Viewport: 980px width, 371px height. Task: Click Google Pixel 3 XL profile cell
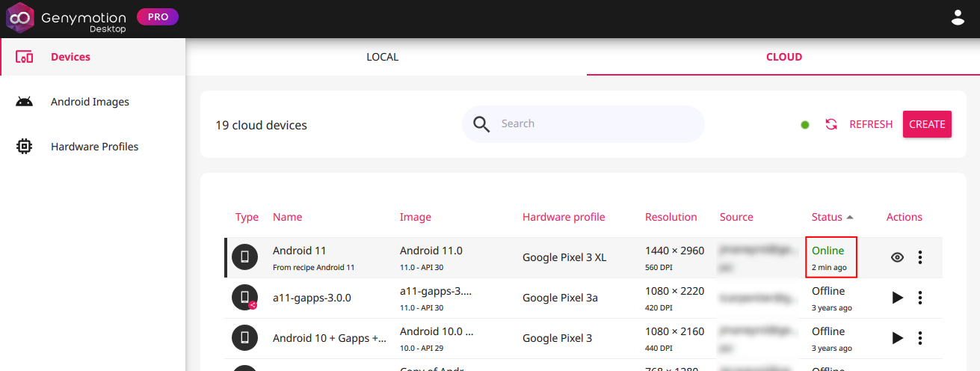point(564,257)
